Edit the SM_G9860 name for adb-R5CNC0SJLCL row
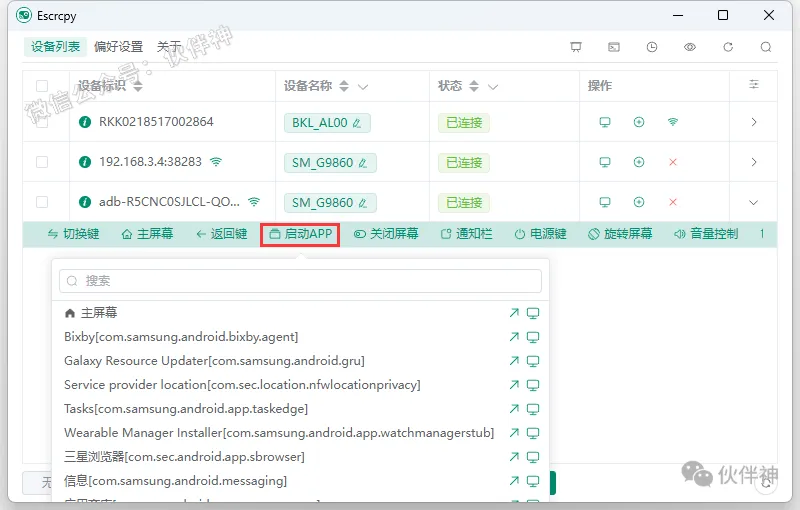The height and width of the screenshot is (510, 800). tap(362, 202)
